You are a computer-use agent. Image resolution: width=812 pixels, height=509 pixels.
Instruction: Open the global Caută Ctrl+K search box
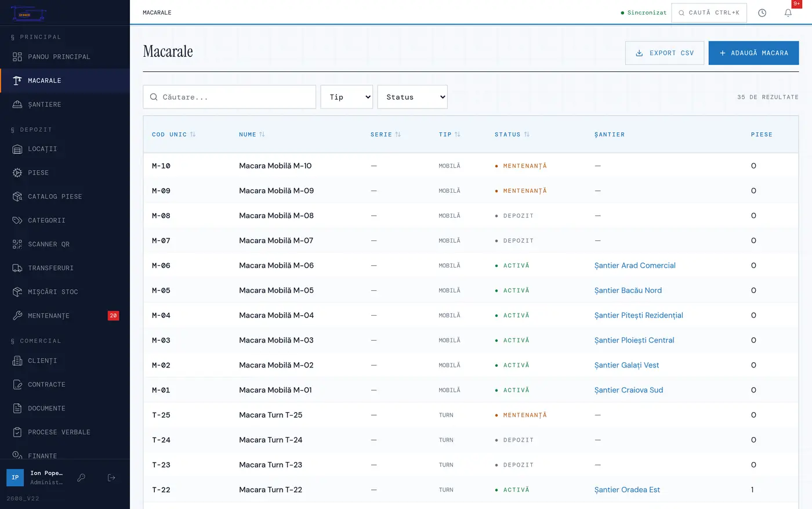pyautogui.click(x=709, y=13)
